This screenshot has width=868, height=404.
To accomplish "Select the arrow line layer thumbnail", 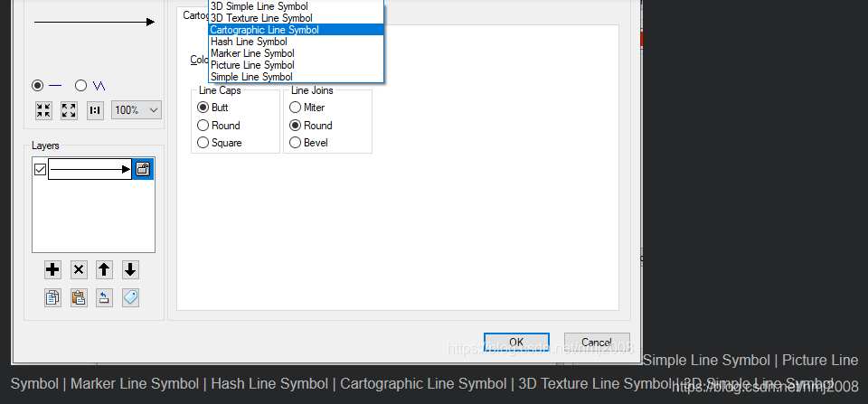I will pos(90,169).
